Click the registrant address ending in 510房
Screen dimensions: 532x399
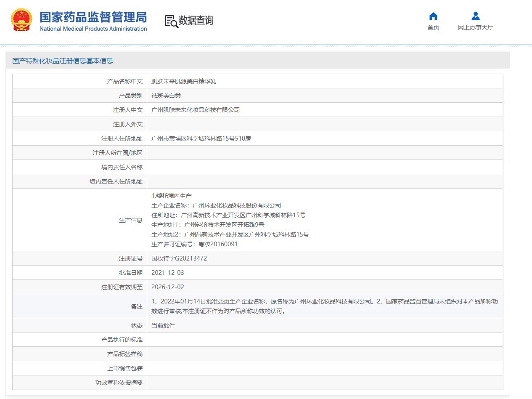(x=201, y=138)
